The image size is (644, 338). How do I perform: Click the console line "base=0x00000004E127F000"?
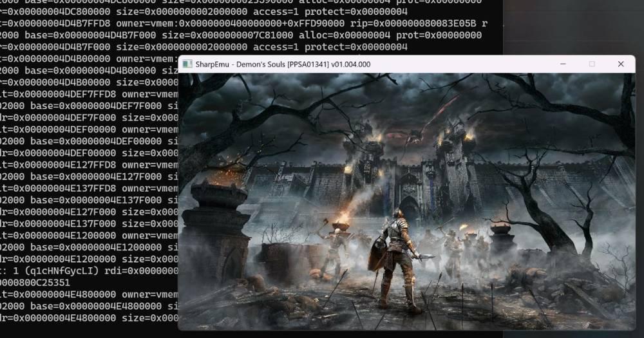pyautogui.click(x=89, y=176)
